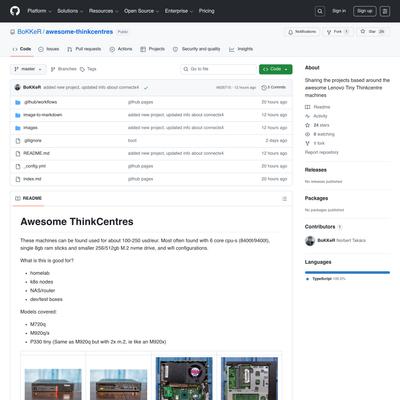Click the fork icon on Fork button
The height and width of the screenshot is (400, 400).
coord(329,32)
